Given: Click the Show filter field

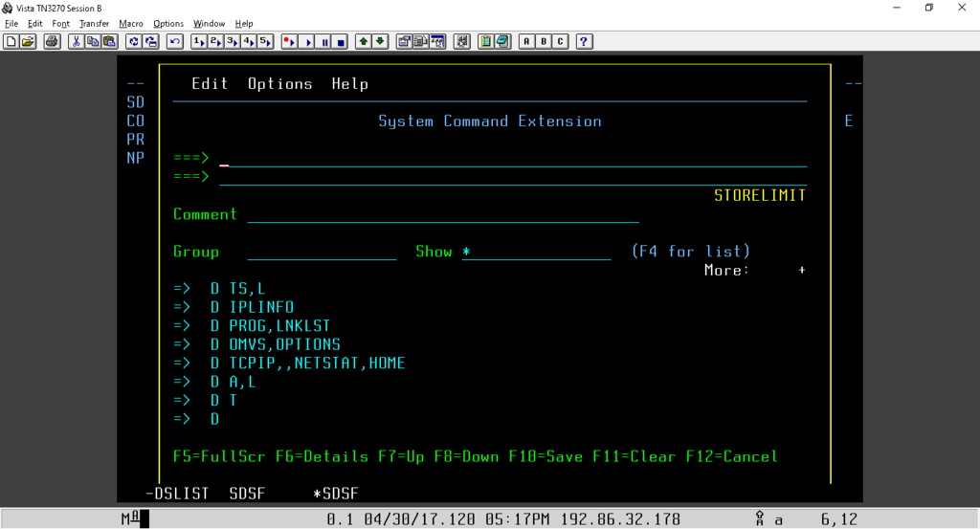Looking at the screenshot, I should click(536, 253).
